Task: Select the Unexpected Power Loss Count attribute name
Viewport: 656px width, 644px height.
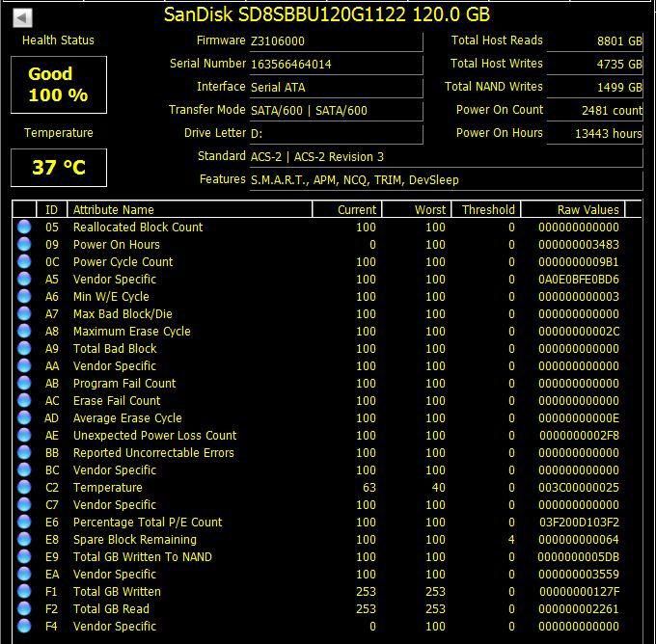Action: pos(154,436)
